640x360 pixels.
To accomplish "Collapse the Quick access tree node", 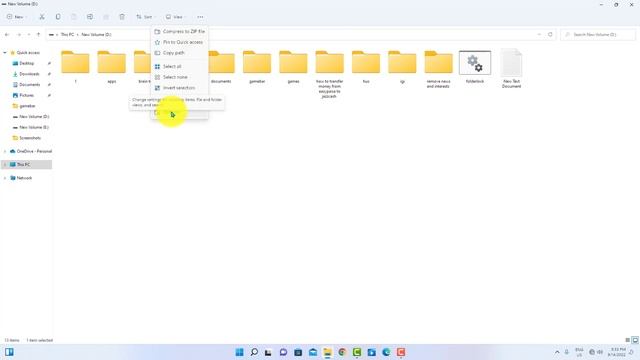I will pyautogui.click(x=5, y=53).
